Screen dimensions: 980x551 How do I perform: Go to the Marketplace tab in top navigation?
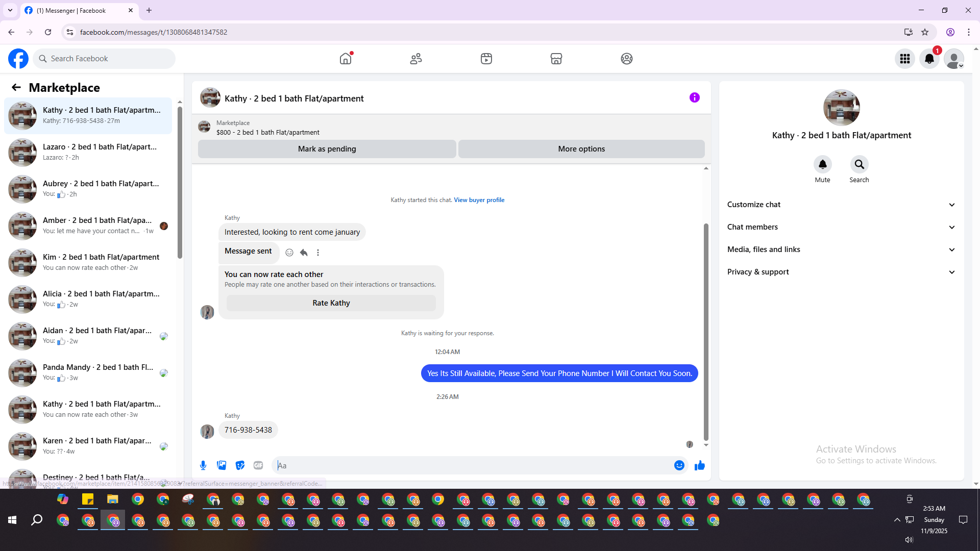[556, 59]
